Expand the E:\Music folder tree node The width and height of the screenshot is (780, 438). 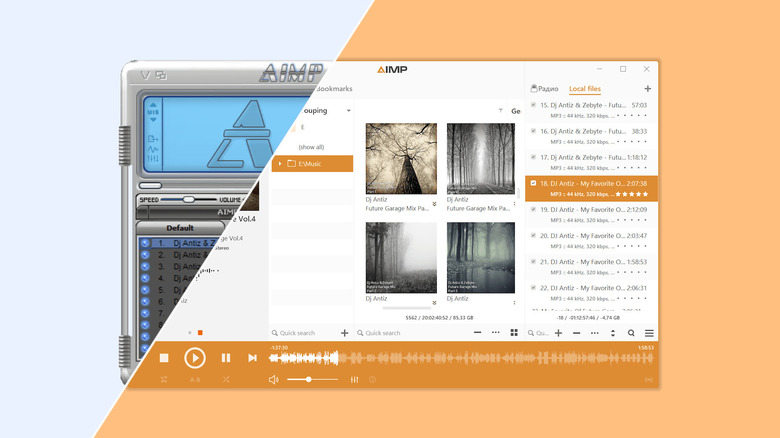280,163
